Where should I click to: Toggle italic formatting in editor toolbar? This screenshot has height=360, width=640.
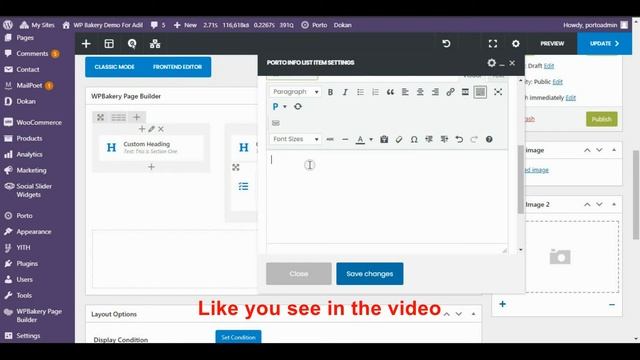[x=345, y=92]
